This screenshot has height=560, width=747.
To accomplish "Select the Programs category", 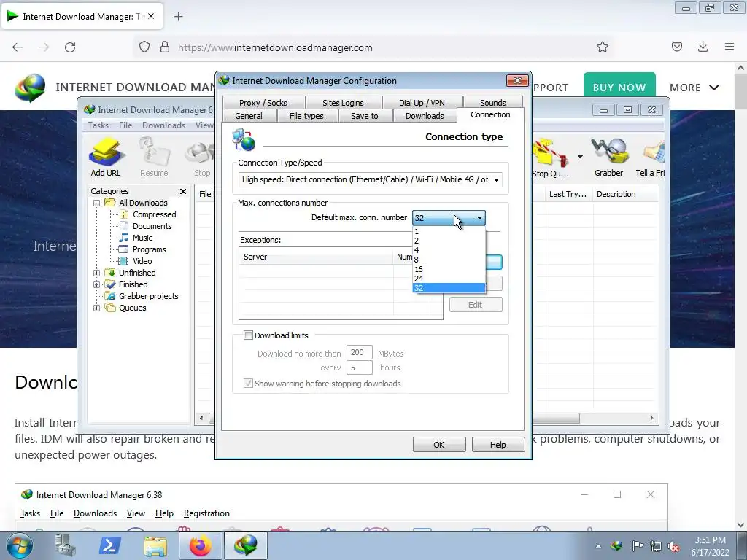I will 149,249.
